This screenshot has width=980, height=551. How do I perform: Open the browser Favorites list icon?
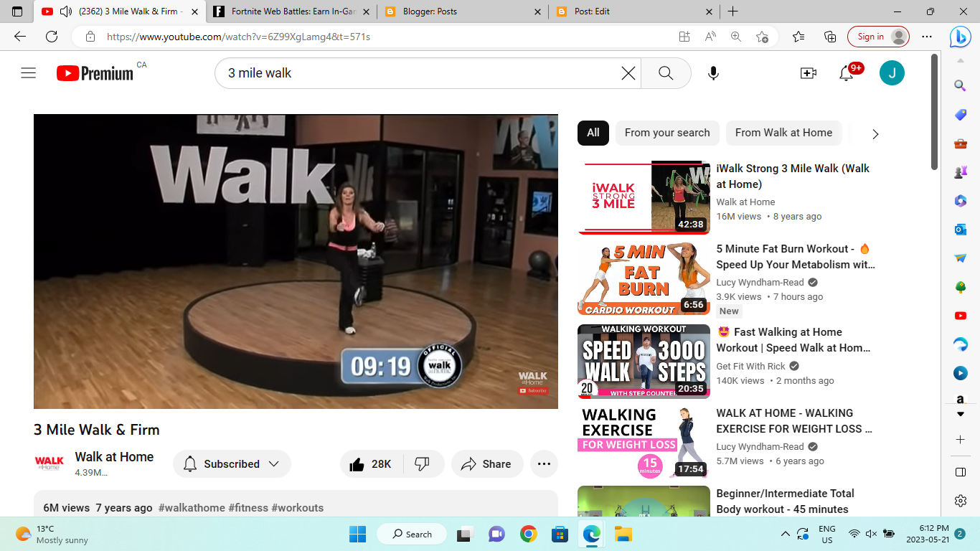coord(798,37)
